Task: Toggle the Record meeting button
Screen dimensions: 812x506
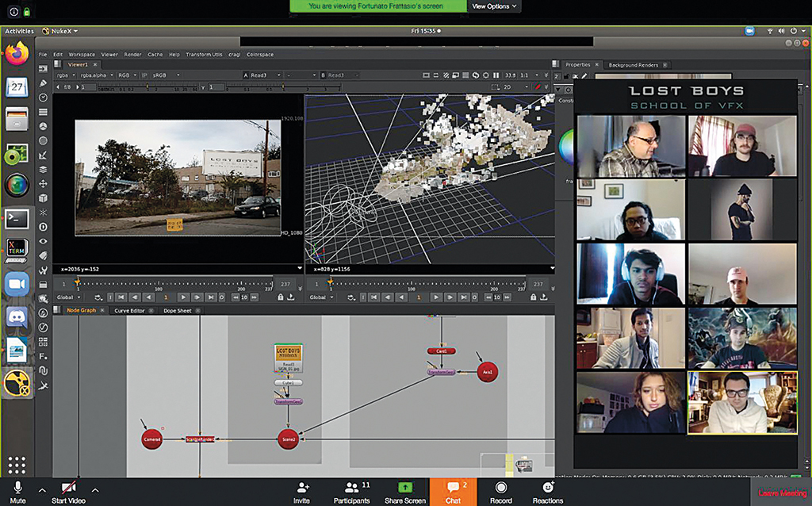Action: 501,492
